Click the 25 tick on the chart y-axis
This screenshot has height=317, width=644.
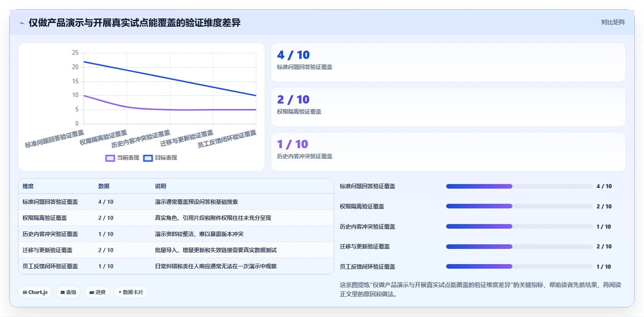tap(75, 53)
